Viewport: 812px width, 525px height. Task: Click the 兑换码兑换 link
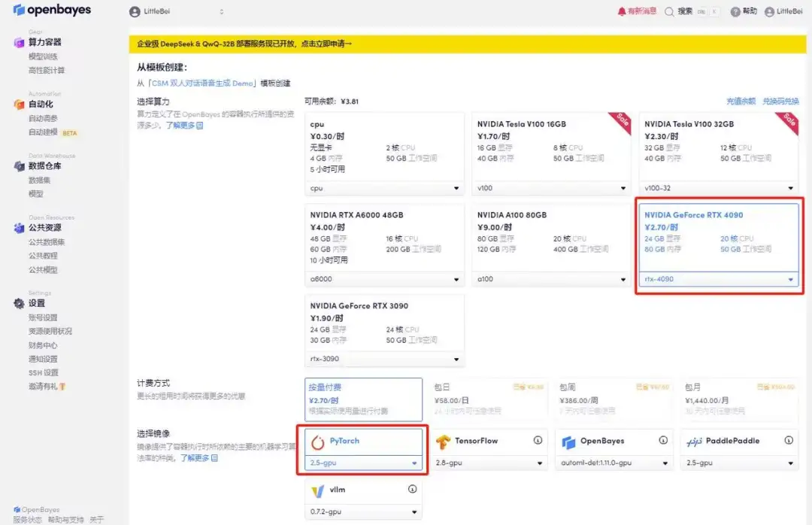pyautogui.click(x=780, y=102)
